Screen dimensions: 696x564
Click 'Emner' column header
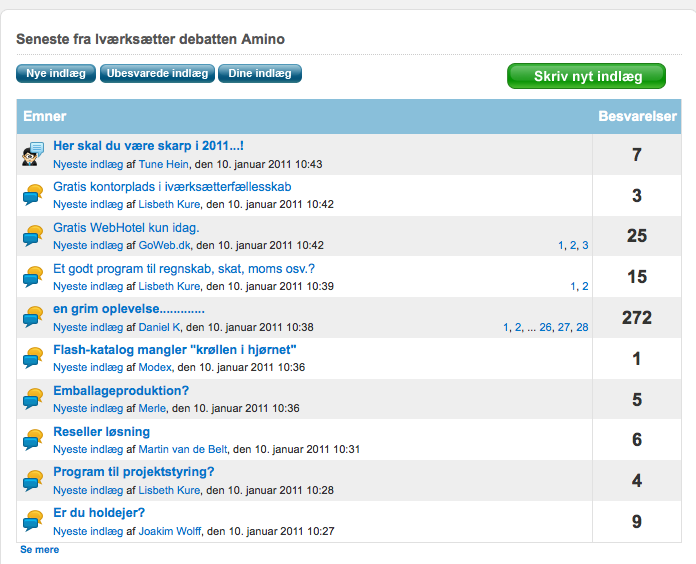45,116
